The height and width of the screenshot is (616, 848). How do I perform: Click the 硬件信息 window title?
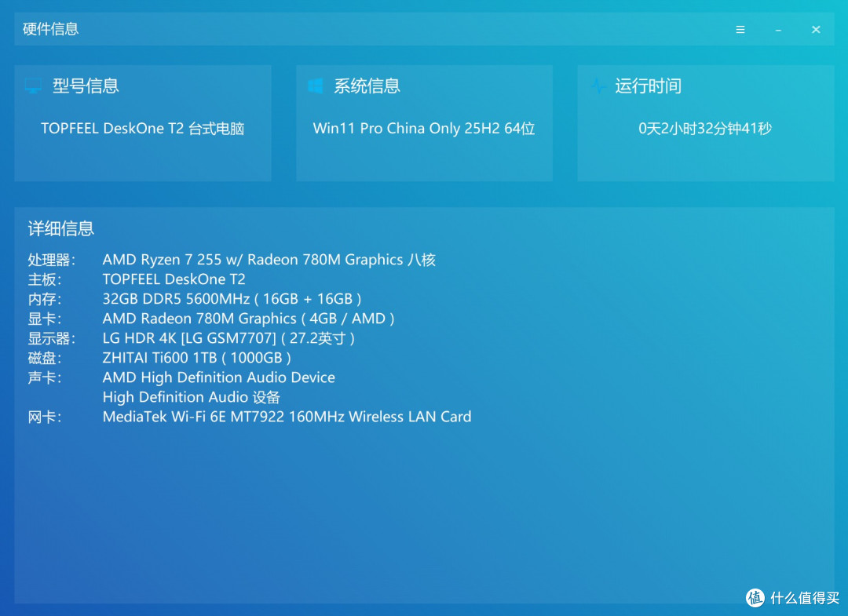pyautogui.click(x=51, y=29)
